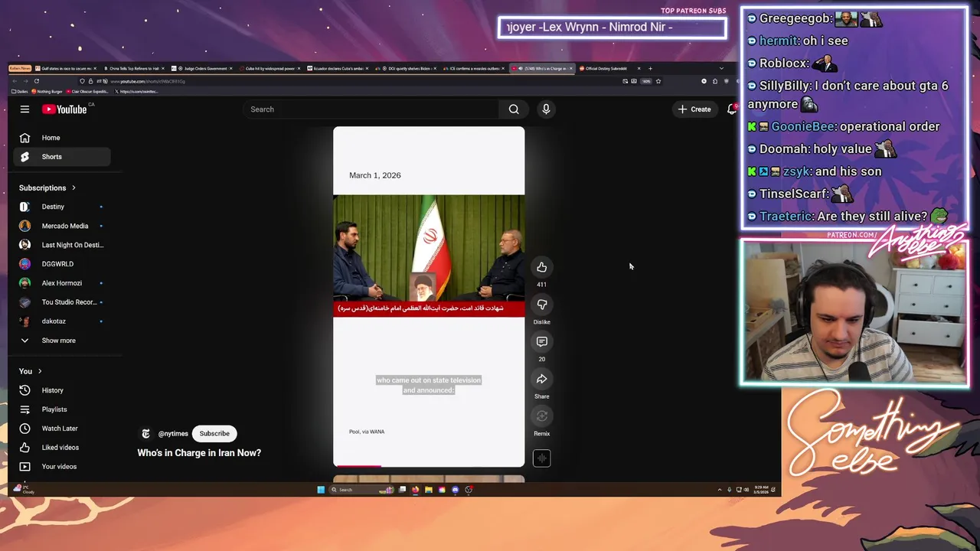The image size is (980, 551).
Task: Switch to China Tells Top Refiners tab
Action: pos(134,68)
